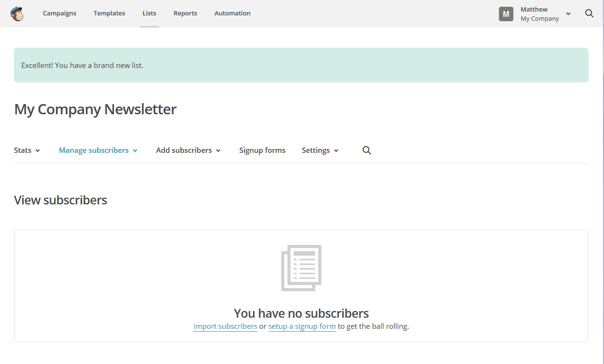The height and width of the screenshot is (364, 604).
Task: Switch to the Signup forms tab
Action: [262, 150]
